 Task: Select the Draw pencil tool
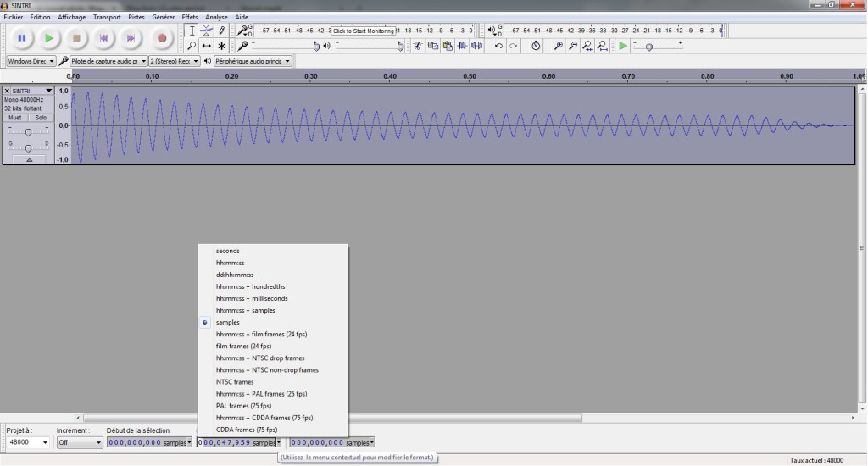[221, 31]
